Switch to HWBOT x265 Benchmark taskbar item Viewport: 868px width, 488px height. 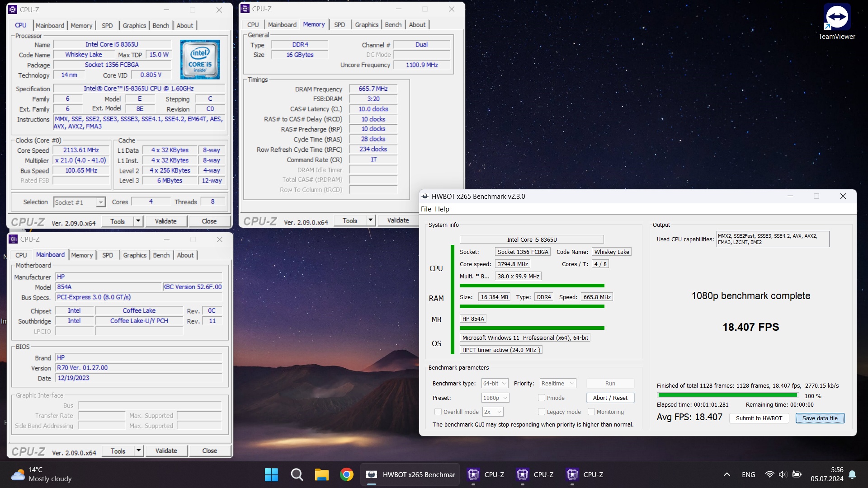point(410,474)
